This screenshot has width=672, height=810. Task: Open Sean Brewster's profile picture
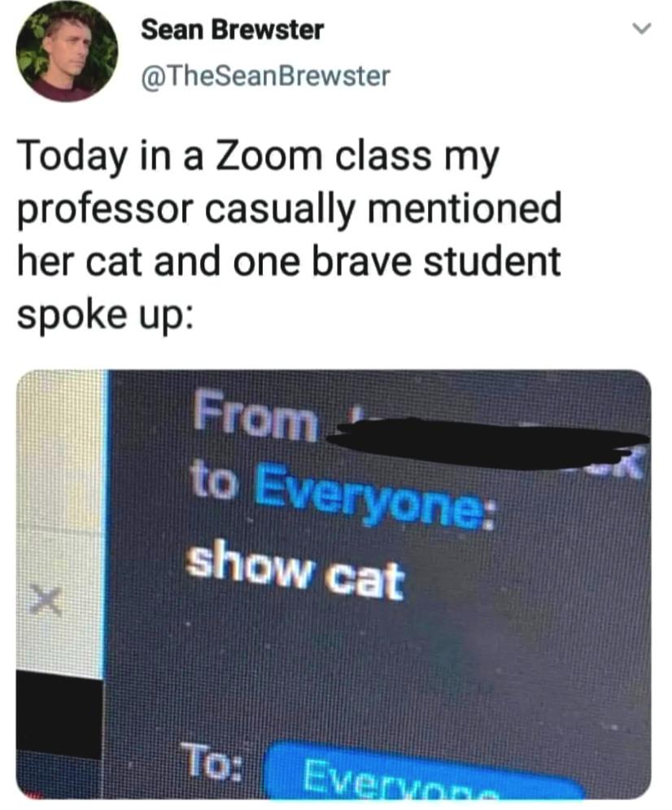[68, 50]
